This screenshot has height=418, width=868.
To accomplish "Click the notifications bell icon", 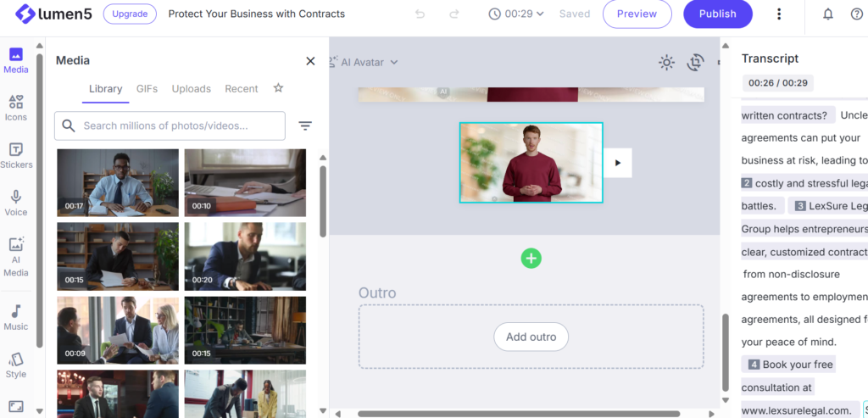I will click(x=828, y=14).
